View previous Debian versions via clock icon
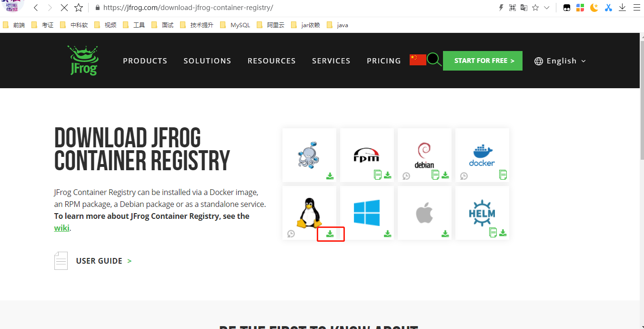 406,176
